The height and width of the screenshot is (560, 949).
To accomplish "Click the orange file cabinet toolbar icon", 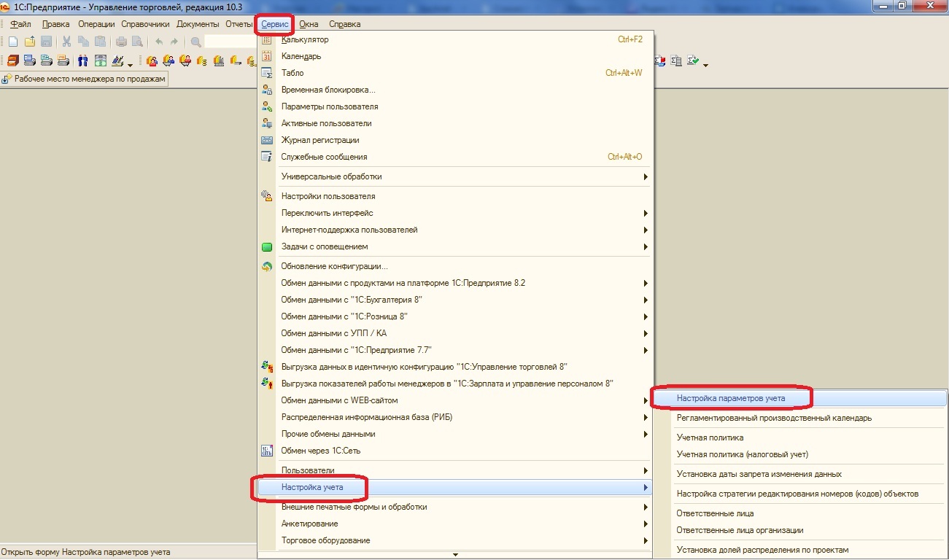I will (13, 61).
